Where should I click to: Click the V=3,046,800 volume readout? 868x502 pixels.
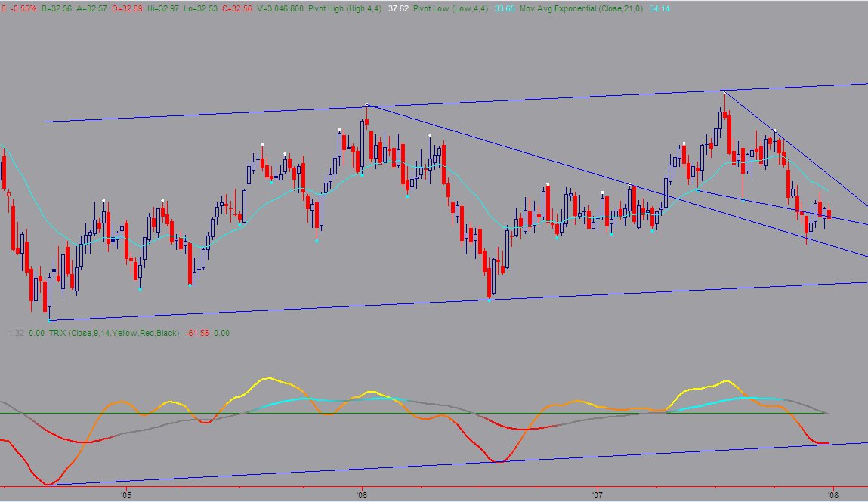(280, 9)
